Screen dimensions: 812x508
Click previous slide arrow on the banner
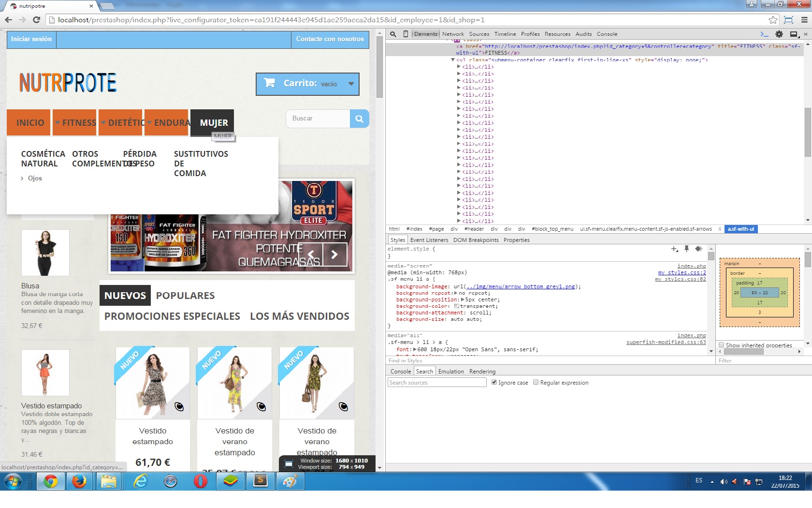tap(311, 254)
